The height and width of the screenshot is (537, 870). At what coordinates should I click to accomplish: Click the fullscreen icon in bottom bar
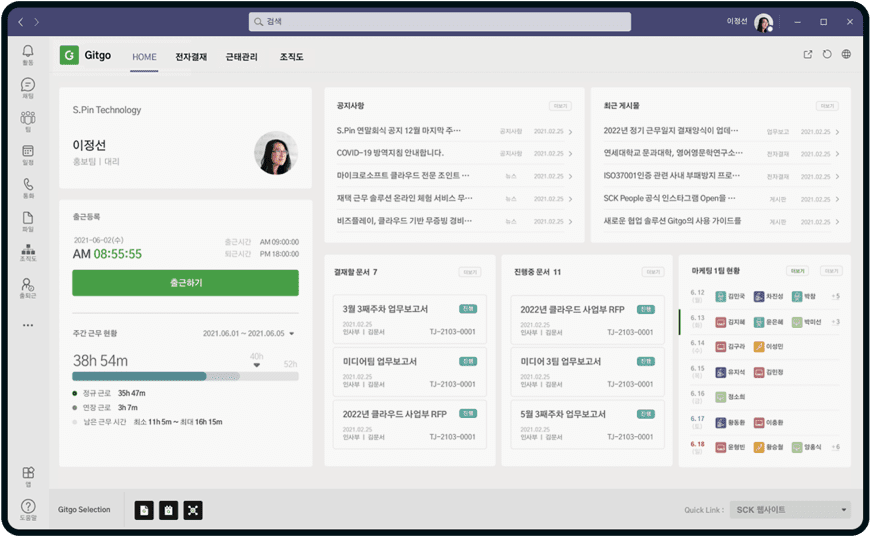(194, 510)
